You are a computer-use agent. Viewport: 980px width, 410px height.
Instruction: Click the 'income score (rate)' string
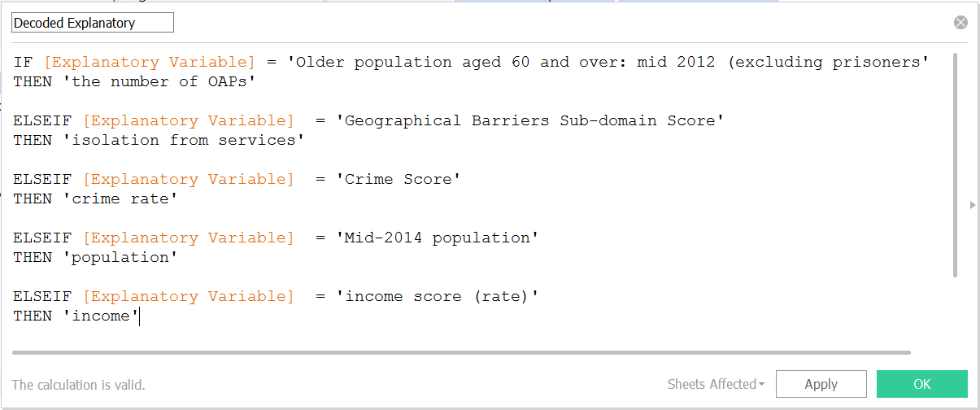click(x=438, y=296)
